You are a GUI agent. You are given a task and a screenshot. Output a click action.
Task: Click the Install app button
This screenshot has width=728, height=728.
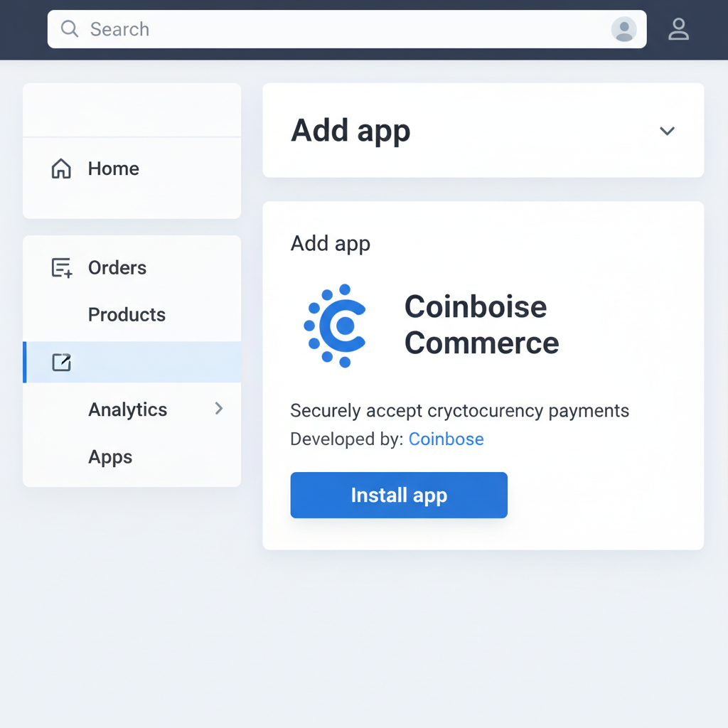pyautogui.click(x=399, y=495)
